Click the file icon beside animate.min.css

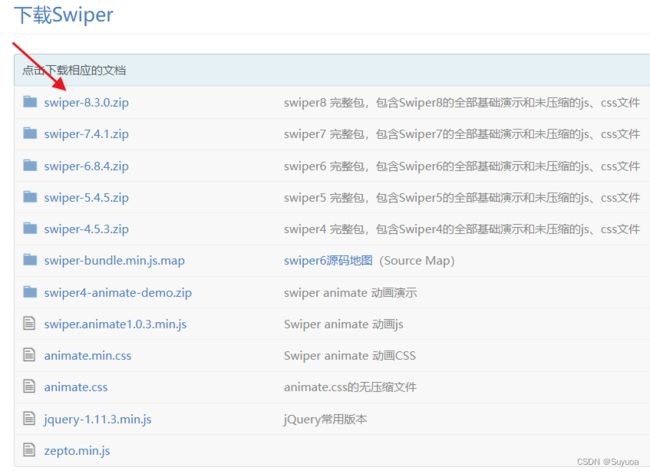point(29,355)
